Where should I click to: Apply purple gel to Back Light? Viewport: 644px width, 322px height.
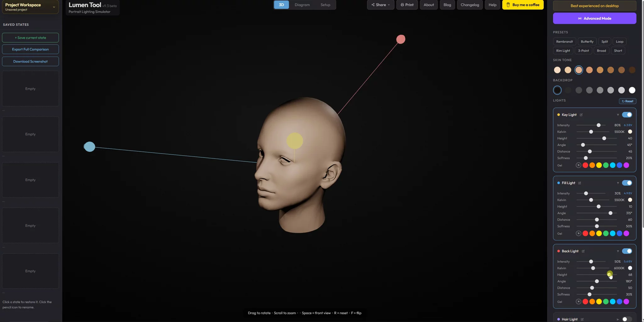tap(626, 302)
